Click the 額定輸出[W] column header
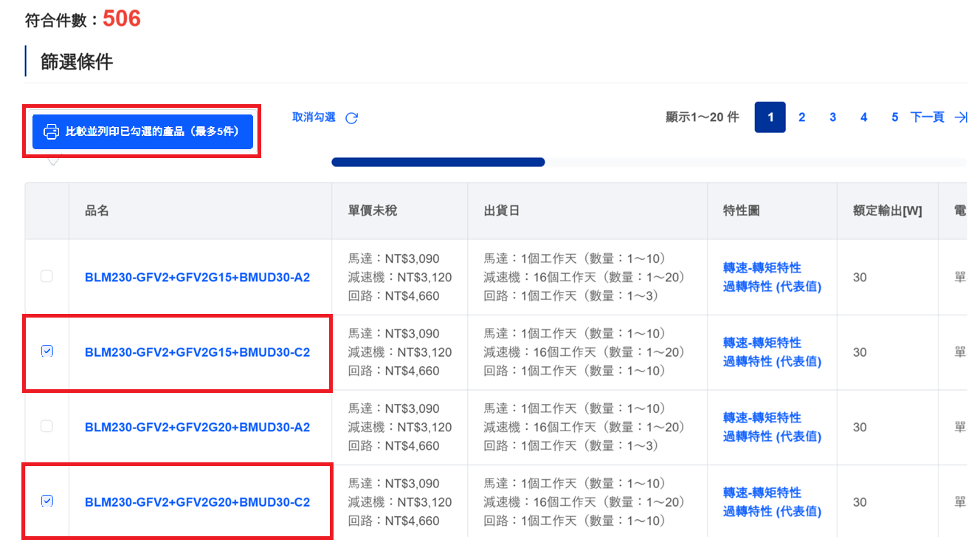The width and height of the screenshot is (980, 548). click(x=888, y=210)
